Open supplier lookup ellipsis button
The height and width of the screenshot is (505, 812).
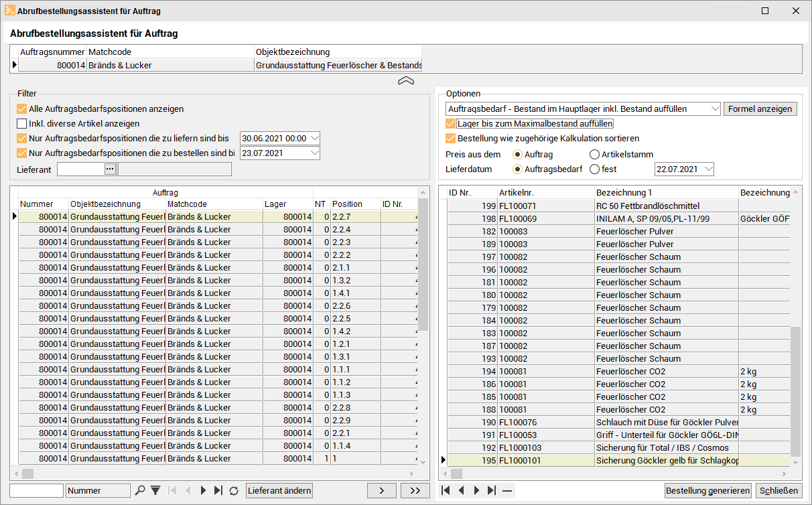[111, 169]
